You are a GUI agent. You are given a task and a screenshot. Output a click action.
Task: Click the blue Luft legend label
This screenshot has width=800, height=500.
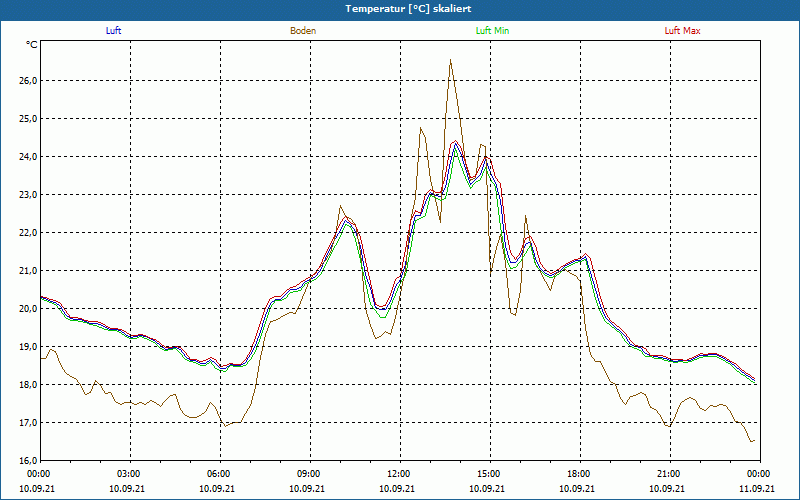tap(113, 31)
